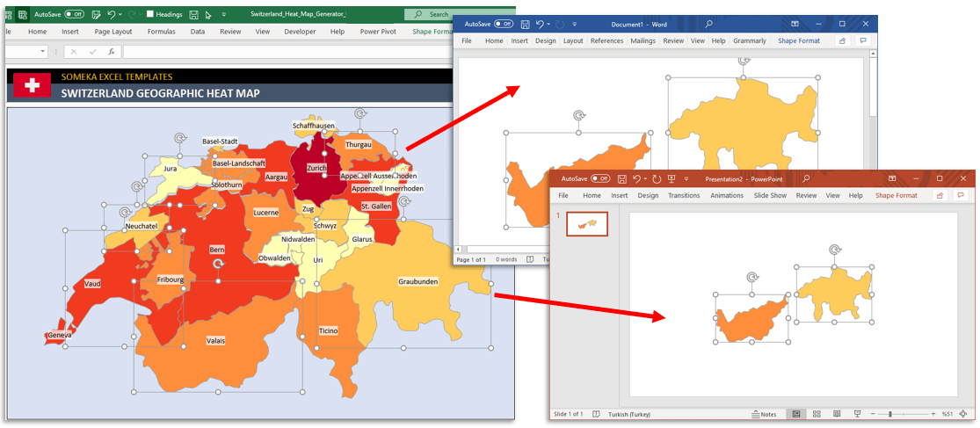Open Excel Page Layout tab

[x=113, y=32]
